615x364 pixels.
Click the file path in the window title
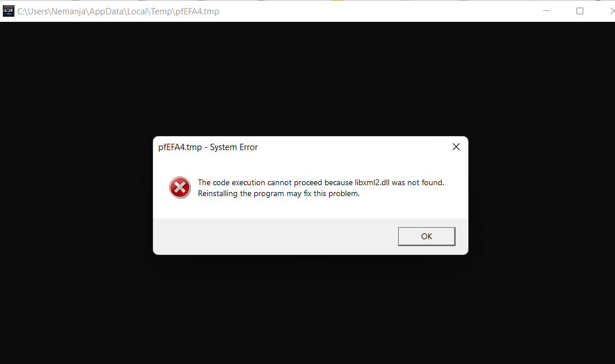pyautogui.click(x=118, y=12)
